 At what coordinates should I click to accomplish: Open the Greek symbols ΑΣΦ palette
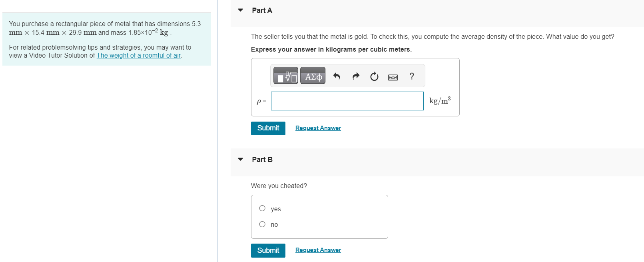(x=313, y=76)
